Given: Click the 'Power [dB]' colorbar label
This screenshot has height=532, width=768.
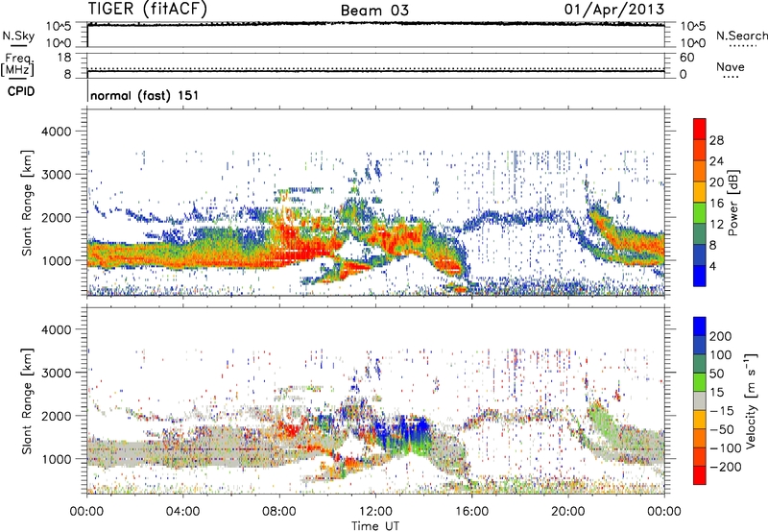Looking at the screenshot, I should [733, 203].
